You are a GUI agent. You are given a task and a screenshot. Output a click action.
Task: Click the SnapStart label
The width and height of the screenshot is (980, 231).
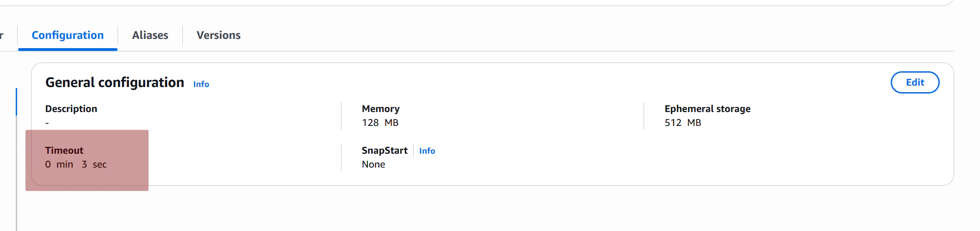pos(385,150)
